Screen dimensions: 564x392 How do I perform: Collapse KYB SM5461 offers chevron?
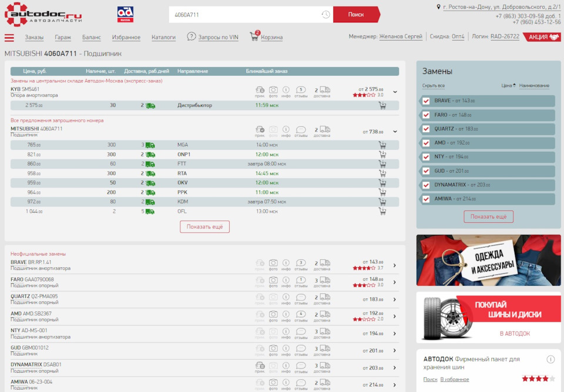tap(395, 92)
